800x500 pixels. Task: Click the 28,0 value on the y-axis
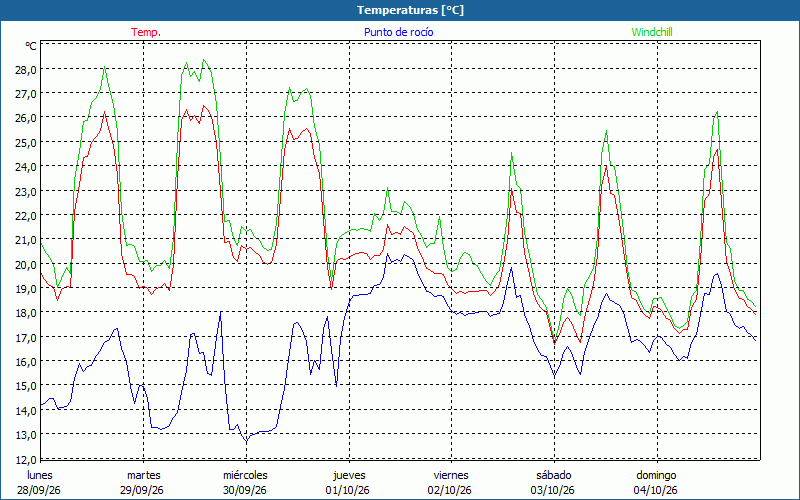click(26, 69)
